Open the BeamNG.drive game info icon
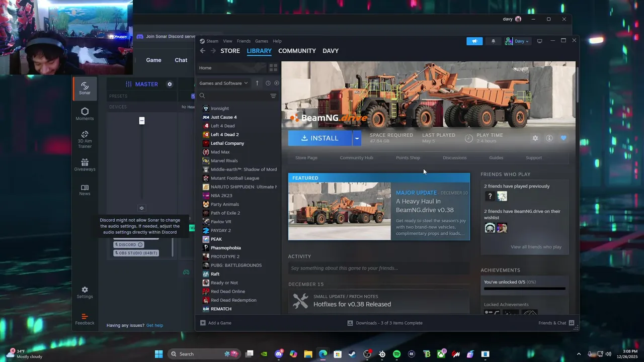Image resolution: width=644 pixels, height=362 pixels. 549,138
